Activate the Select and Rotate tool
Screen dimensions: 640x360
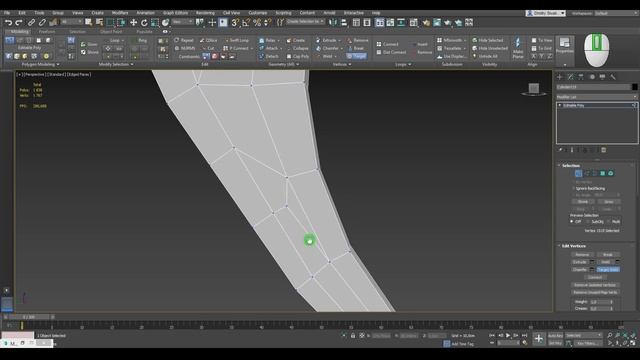pos(144,22)
